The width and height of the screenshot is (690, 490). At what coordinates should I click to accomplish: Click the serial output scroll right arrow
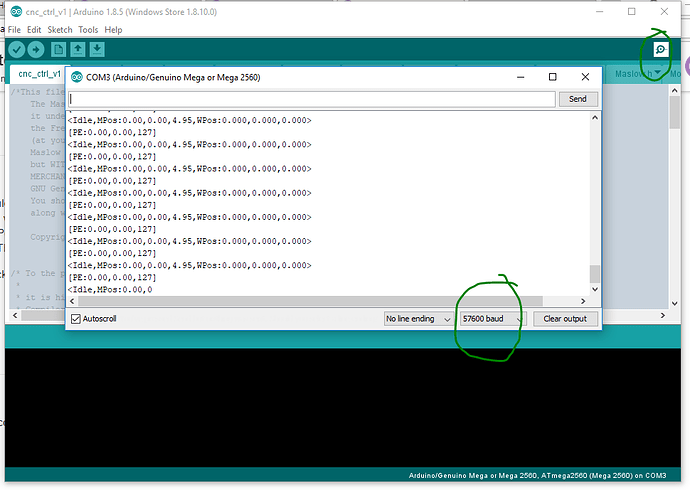[x=583, y=301]
